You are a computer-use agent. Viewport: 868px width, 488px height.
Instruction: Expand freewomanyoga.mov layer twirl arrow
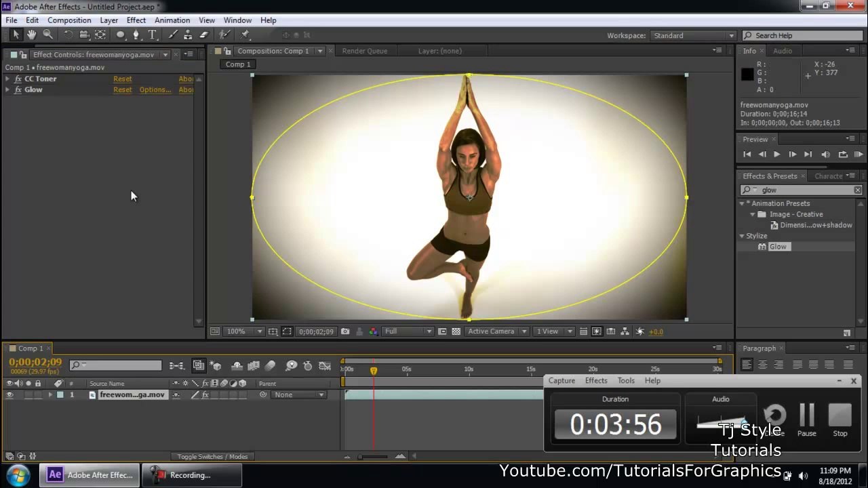pos(50,394)
